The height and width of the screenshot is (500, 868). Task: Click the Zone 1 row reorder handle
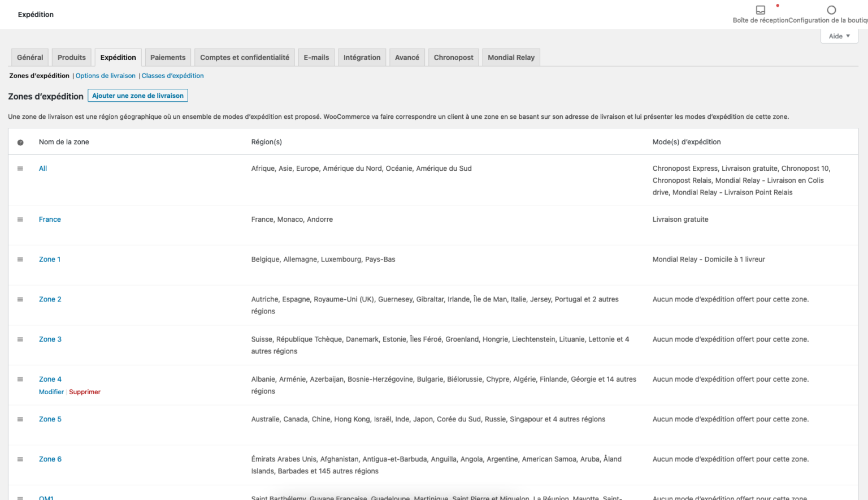[20, 260]
